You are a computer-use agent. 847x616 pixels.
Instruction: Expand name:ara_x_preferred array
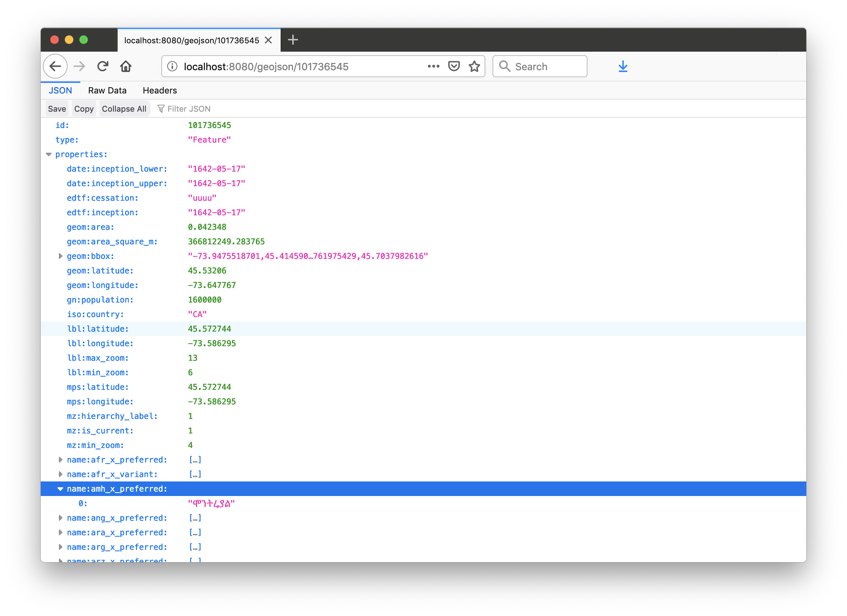click(x=60, y=533)
